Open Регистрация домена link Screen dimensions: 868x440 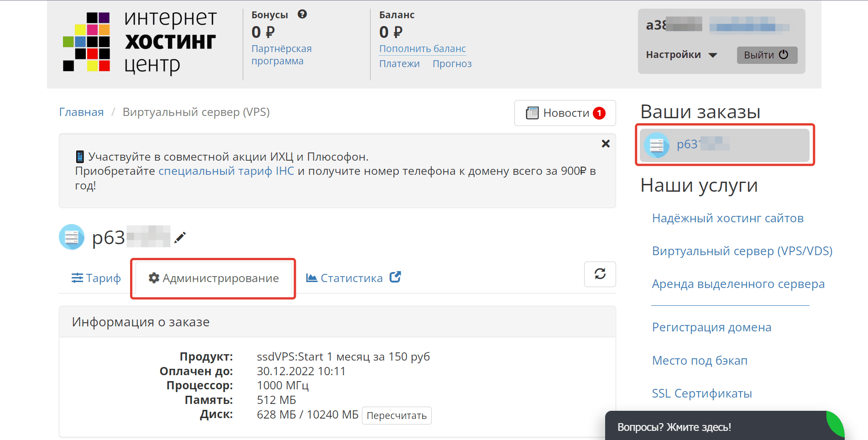pyautogui.click(x=711, y=327)
